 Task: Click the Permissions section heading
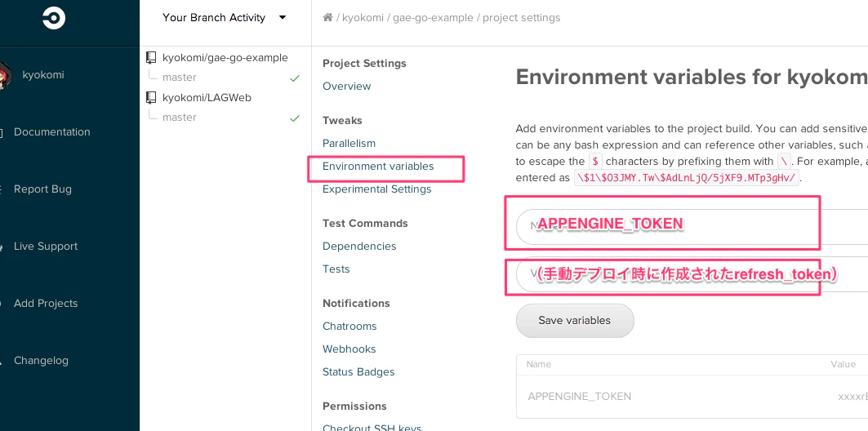pos(355,406)
